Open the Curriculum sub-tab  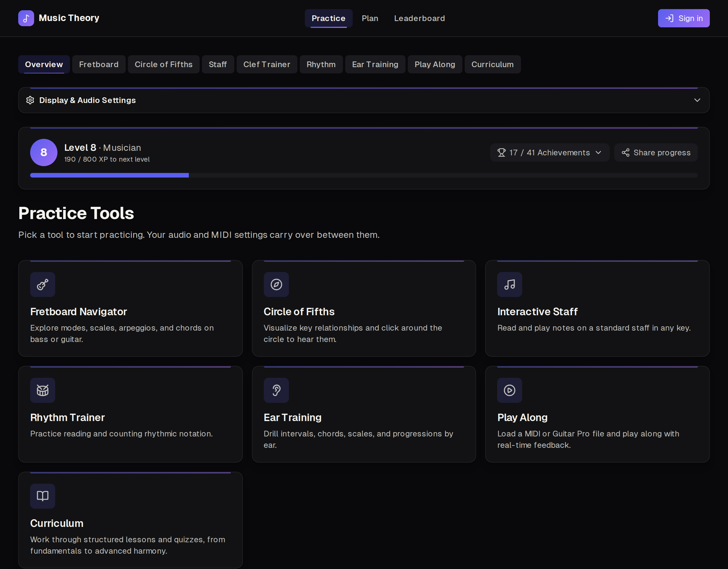pyautogui.click(x=492, y=64)
